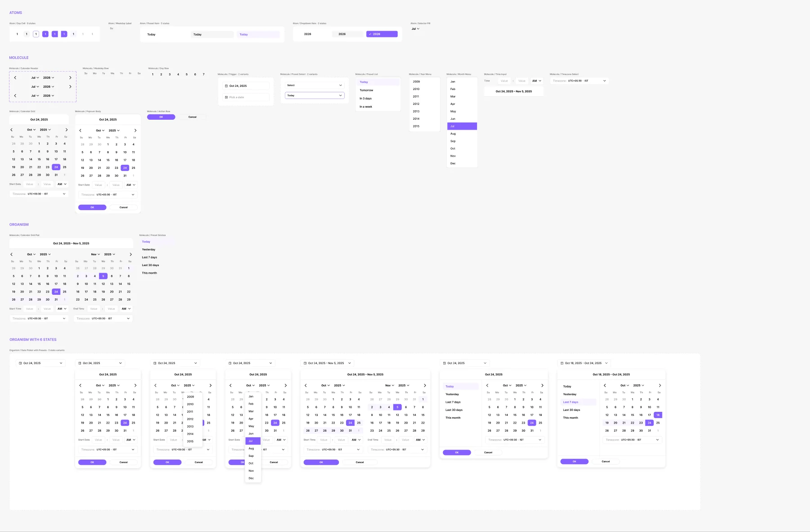Screen dimensions: 810x532
Task: Click highlighted 'Last 7 days' preset in last variant
Action: coord(579,402)
